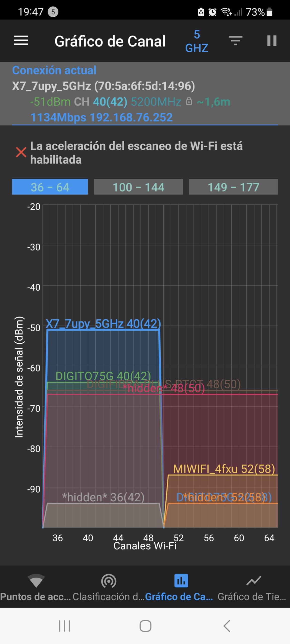
Task: Open the hamburger navigation menu
Action: (21, 41)
